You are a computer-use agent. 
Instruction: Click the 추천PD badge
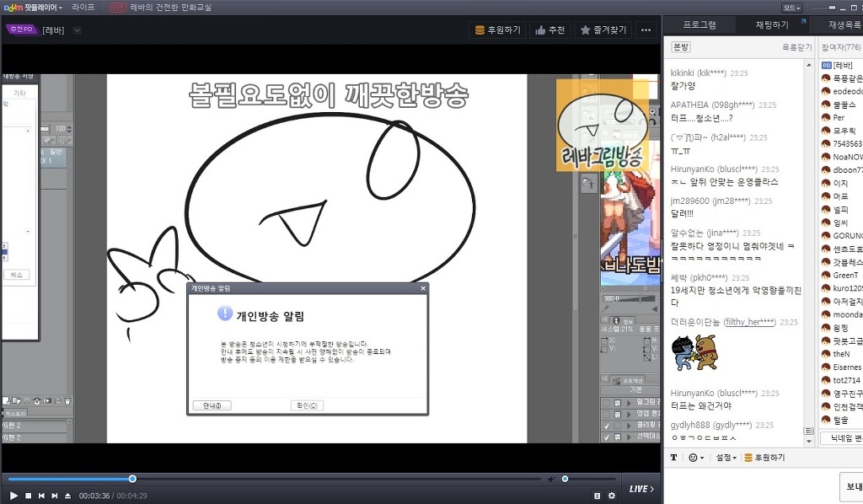(x=21, y=29)
